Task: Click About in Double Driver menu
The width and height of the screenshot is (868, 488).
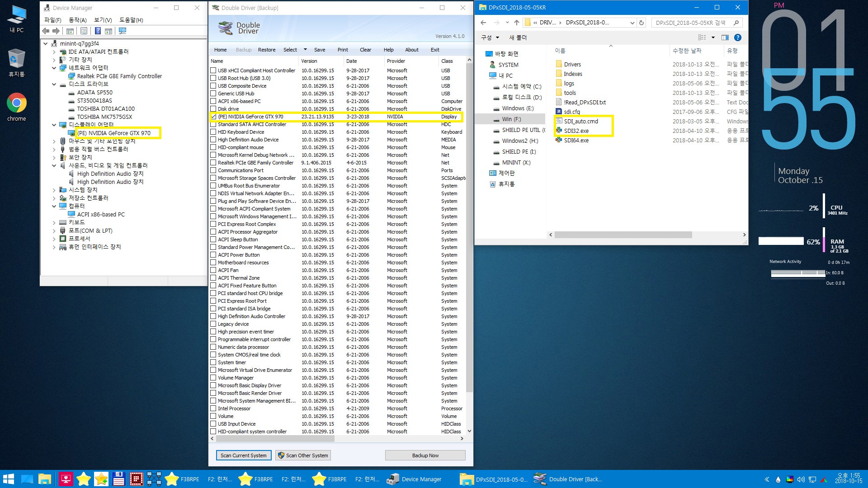Action: coord(412,50)
